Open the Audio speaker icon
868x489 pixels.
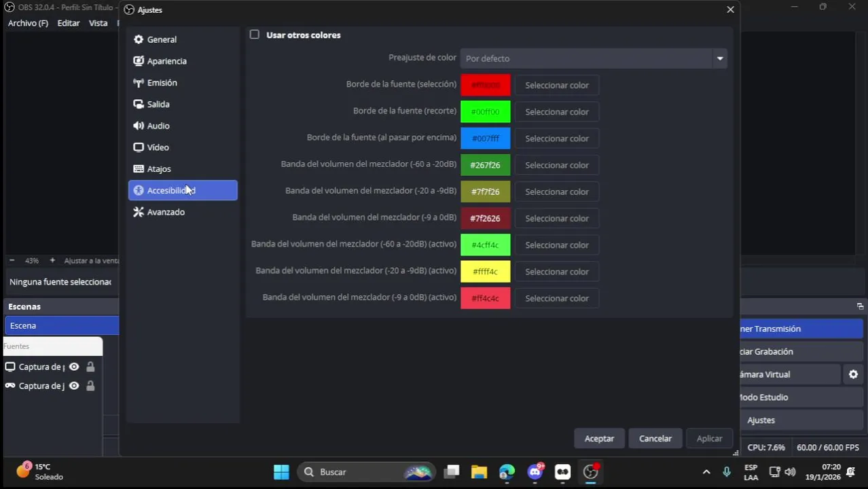click(x=139, y=126)
